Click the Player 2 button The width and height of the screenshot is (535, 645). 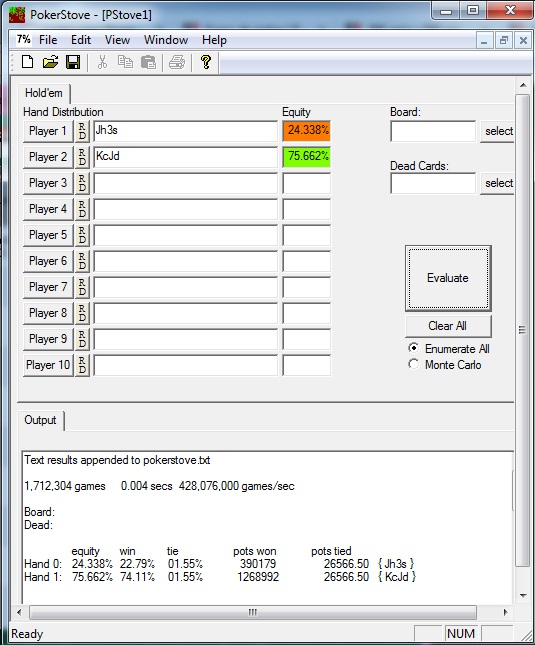click(48, 157)
